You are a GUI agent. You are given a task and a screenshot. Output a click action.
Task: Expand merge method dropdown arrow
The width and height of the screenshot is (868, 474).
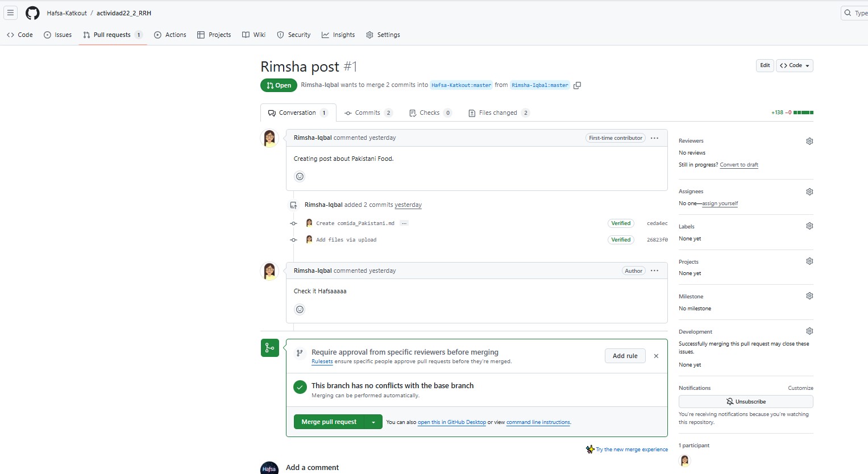(x=373, y=422)
